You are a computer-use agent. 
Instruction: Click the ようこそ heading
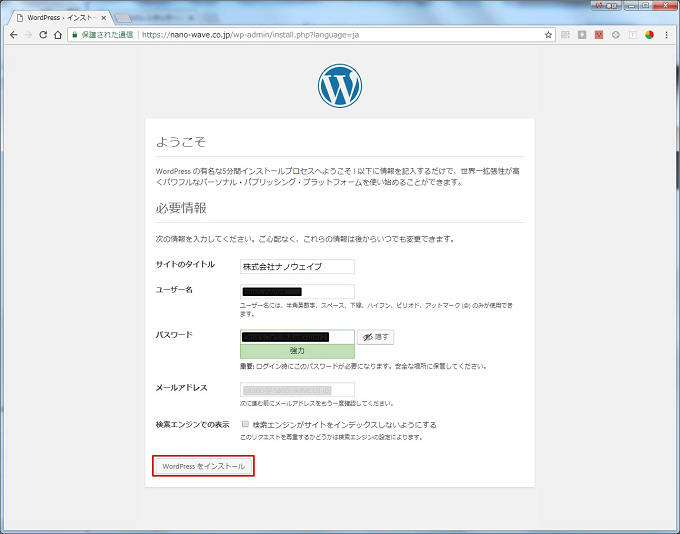tap(181, 141)
